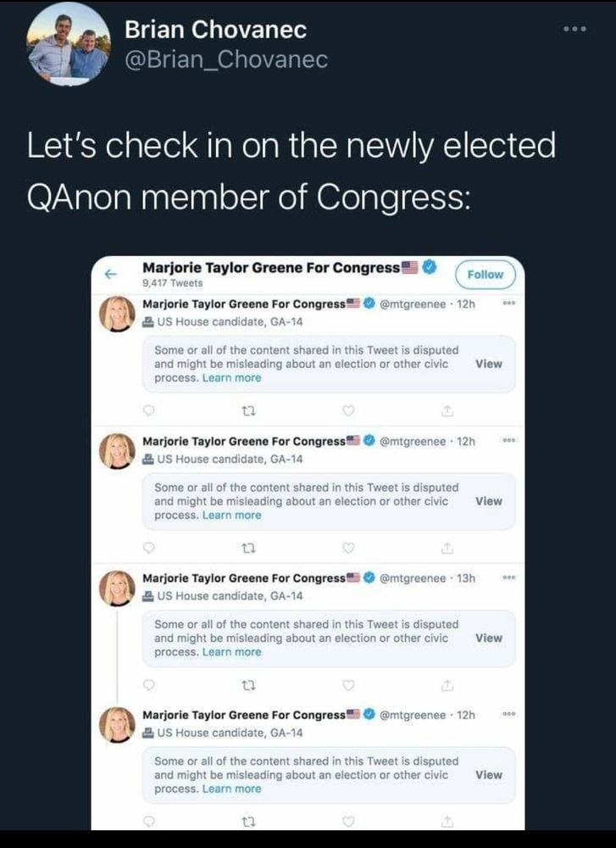Click the reply icon under the third tweet
Image resolution: width=616 pixels, height=848 pixels.
pos(149,684)
